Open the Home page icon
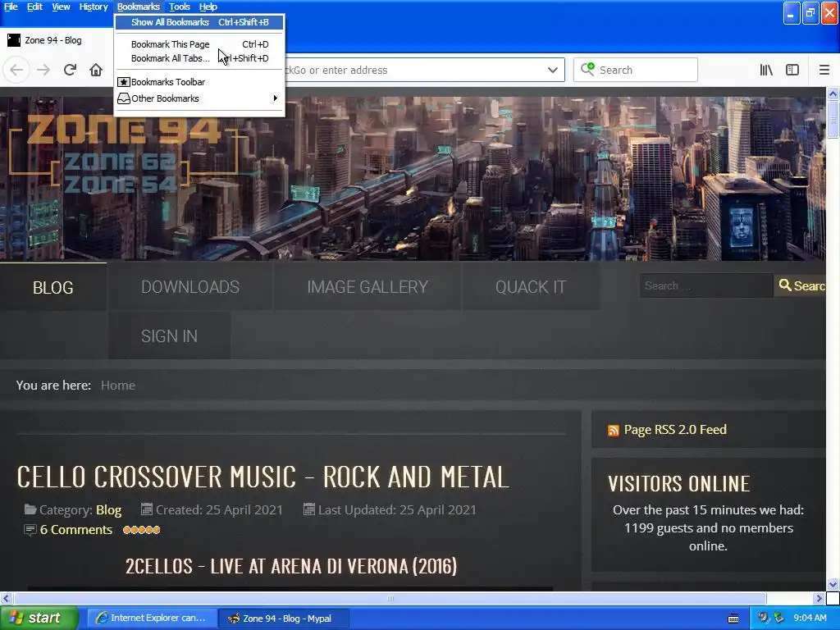The width and height of the screenshot is (840, 630). pos(96,70)
